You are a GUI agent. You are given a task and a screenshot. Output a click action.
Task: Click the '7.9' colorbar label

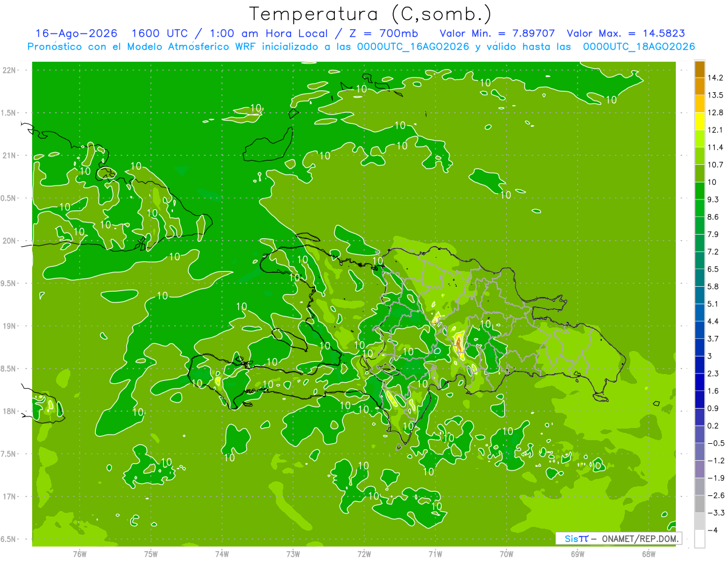713,235
